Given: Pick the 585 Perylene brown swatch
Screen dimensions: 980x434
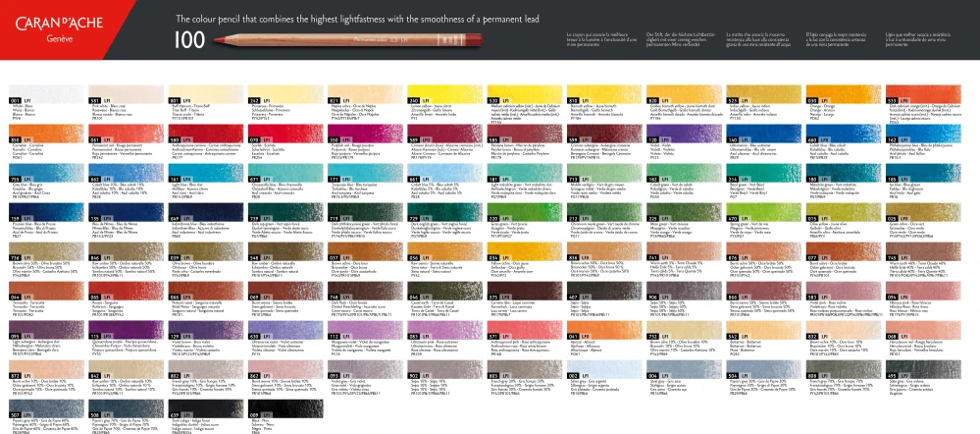Looking at the screenshot, I should [525, 134].
